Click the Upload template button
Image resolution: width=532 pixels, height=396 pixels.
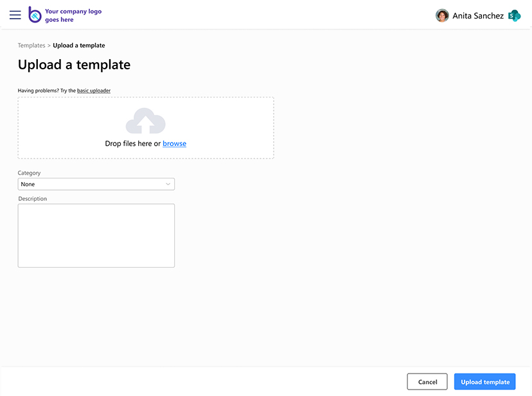point(484,382)
